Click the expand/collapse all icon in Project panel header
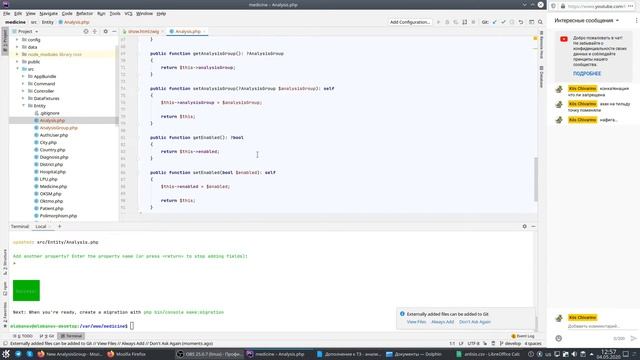 click(x=95, y=31)
